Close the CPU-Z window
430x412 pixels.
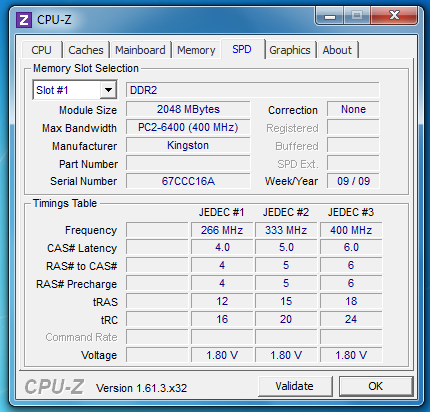pos(394,15)
